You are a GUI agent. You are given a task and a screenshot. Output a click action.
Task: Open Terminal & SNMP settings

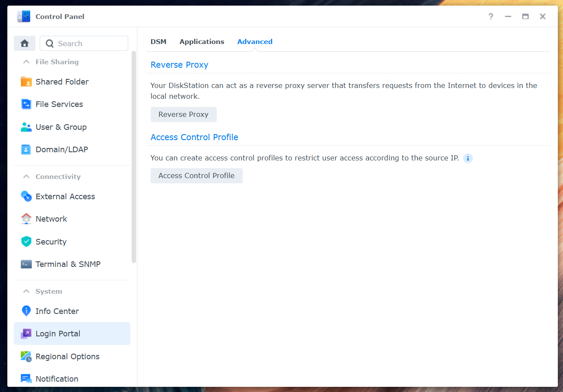26,264
